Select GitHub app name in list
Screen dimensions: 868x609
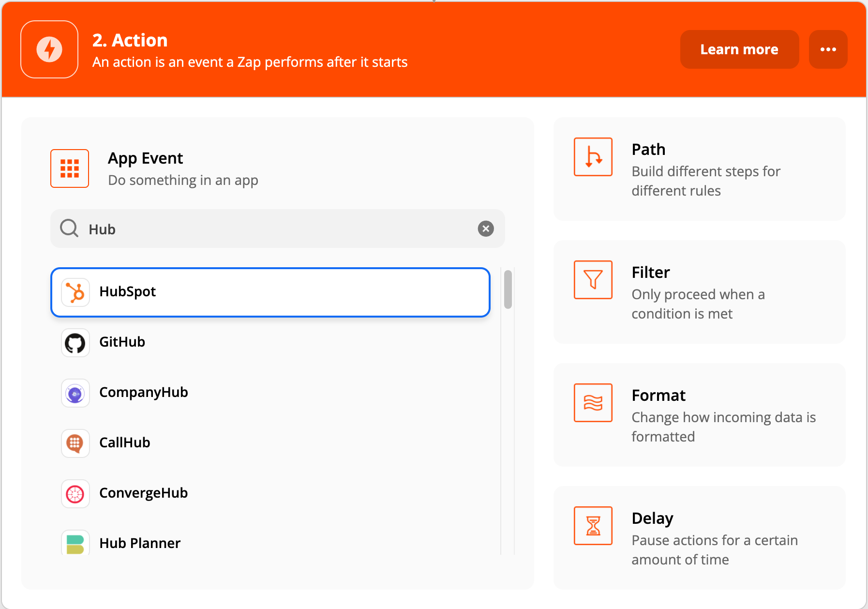tap(122, 342)
